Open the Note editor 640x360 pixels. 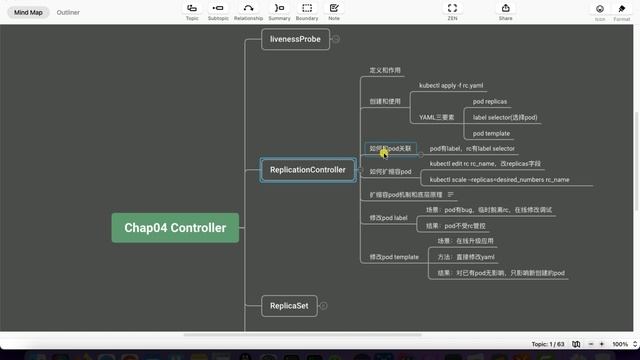(334, 12)
